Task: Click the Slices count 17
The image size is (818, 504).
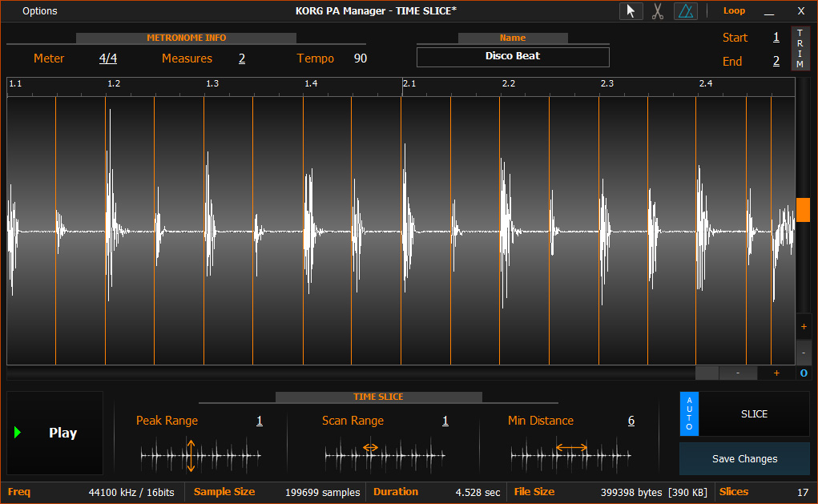Action: click(803, 493)
